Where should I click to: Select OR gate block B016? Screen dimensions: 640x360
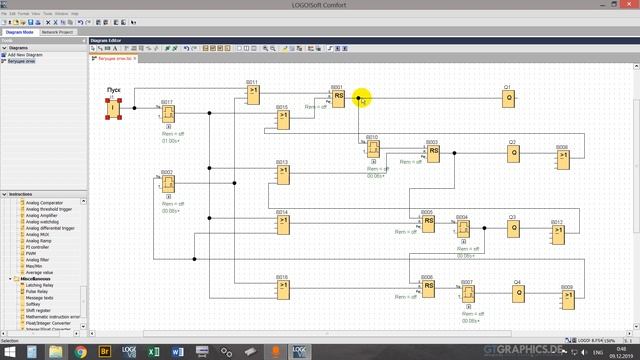pyautogui.click(x=283, y=290)
